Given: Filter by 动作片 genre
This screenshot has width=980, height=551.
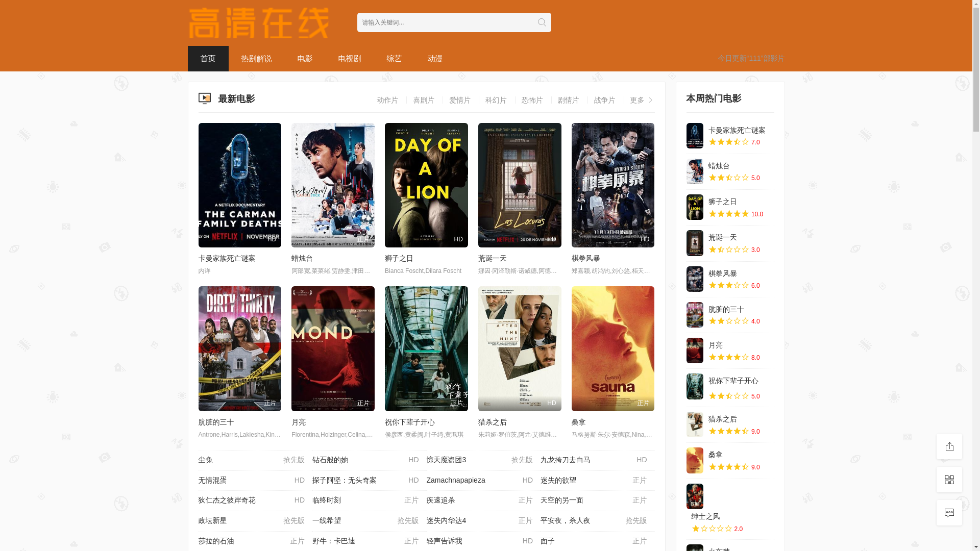Looking at the screenshot, I should pos(387,100).
